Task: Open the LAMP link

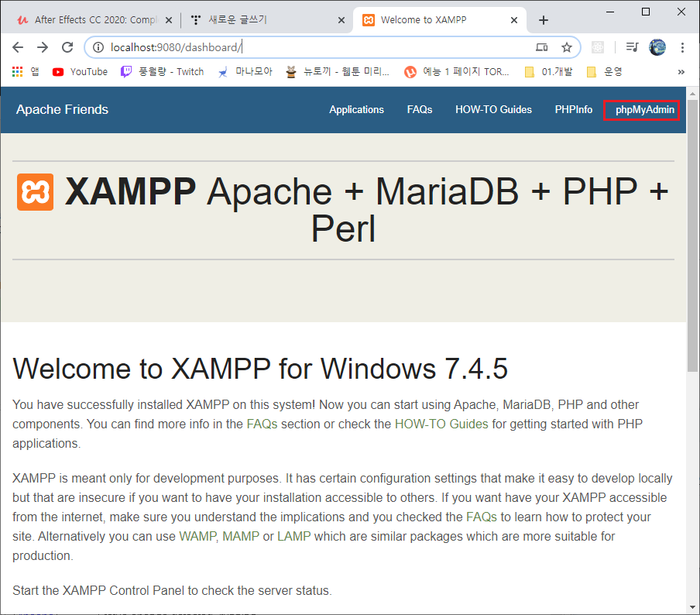Action: coord(293,536)
